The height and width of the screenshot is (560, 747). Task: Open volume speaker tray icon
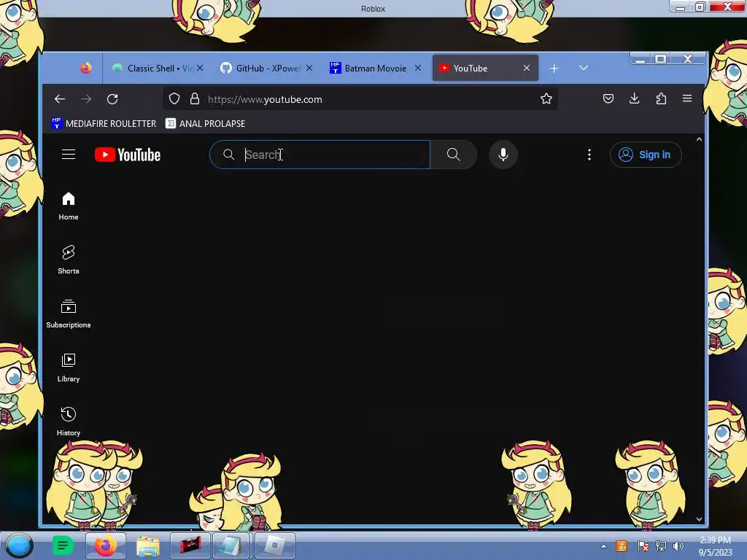coord(678,546)
